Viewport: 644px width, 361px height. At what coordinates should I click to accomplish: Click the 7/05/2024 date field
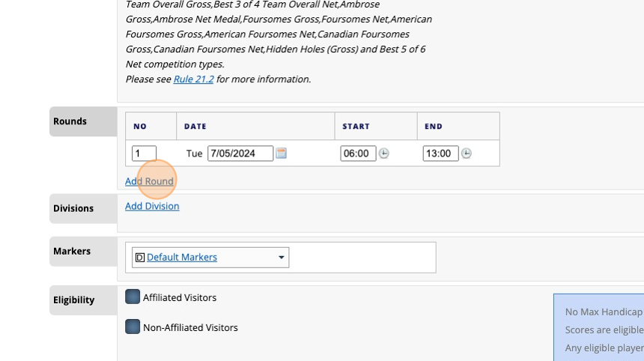coord(240,154)
